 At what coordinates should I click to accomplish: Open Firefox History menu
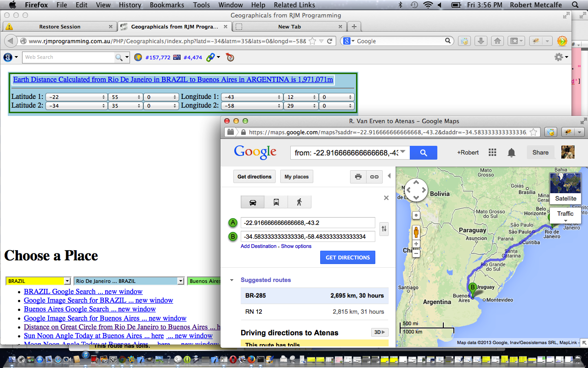(x=130, y=5)
